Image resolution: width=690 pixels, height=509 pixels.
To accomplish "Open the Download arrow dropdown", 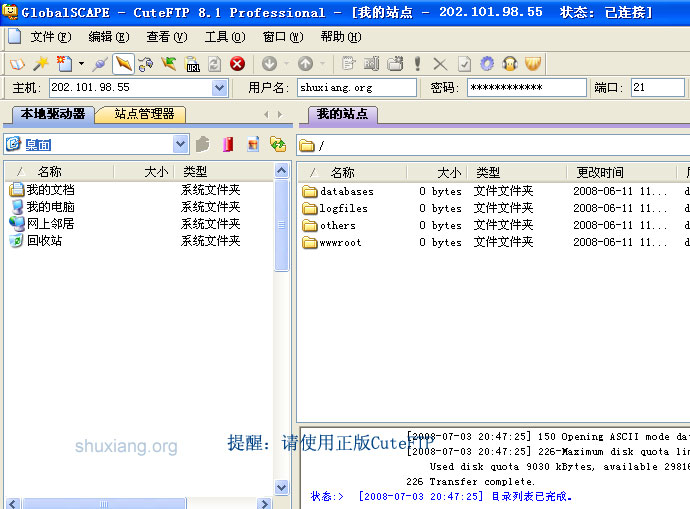I will point(286,64).
